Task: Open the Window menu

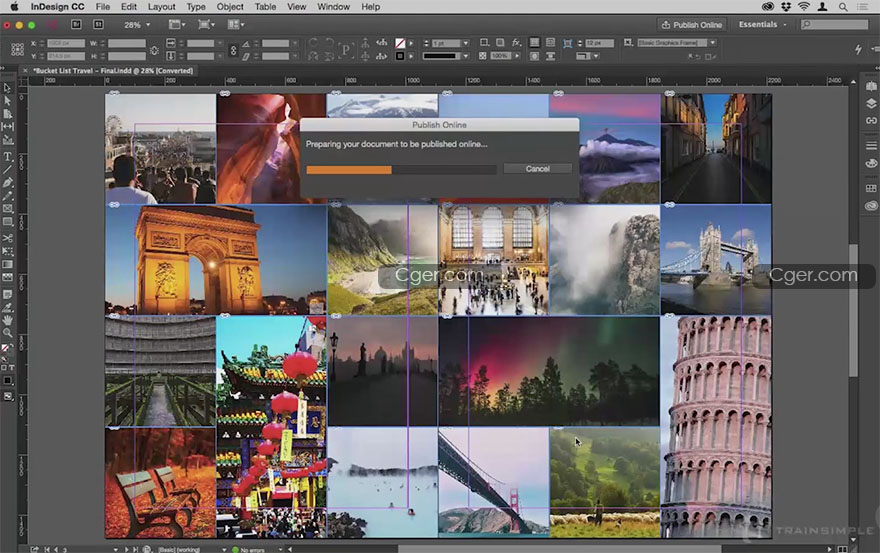Action: coord(333,7)
